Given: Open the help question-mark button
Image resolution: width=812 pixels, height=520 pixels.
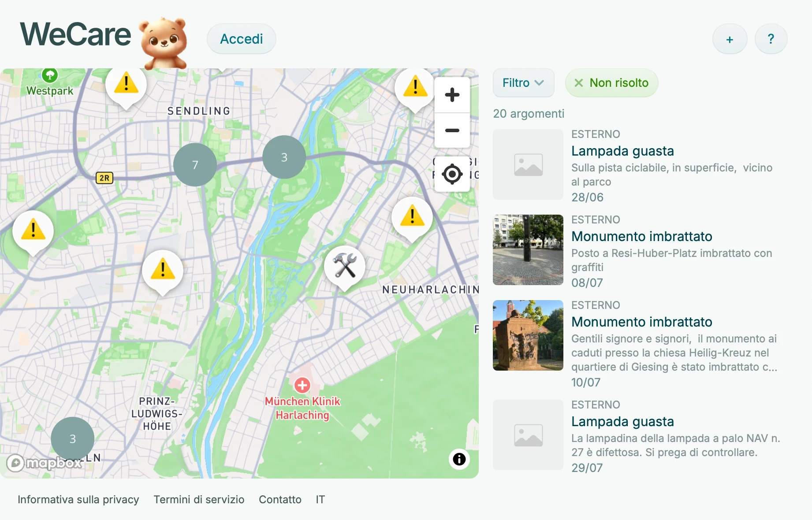Looking at the screenshot, I should tap(771, 39).
